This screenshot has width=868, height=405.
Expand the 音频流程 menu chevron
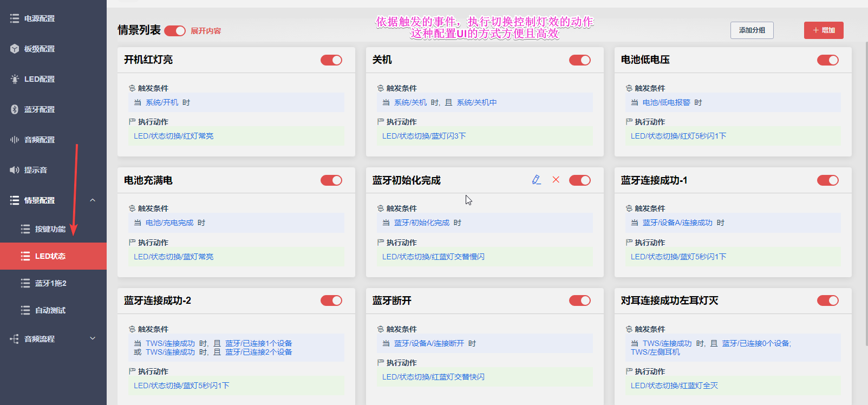tap(93, 338)
